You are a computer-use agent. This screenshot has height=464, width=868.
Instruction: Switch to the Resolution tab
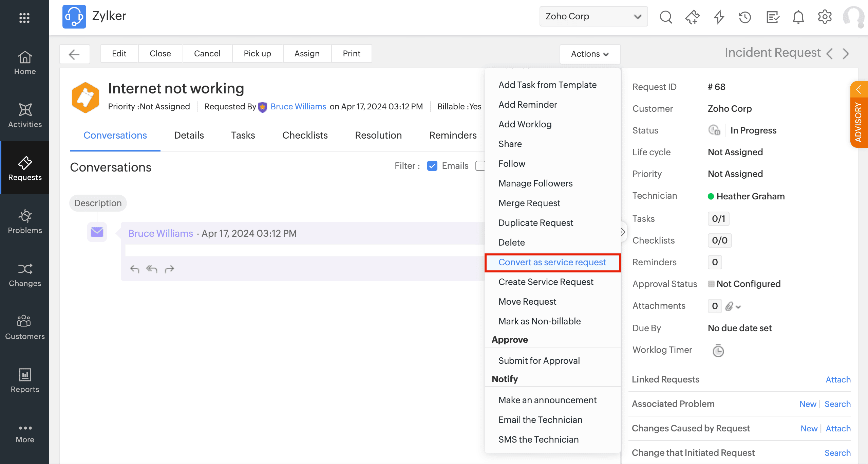click(378, 135)
